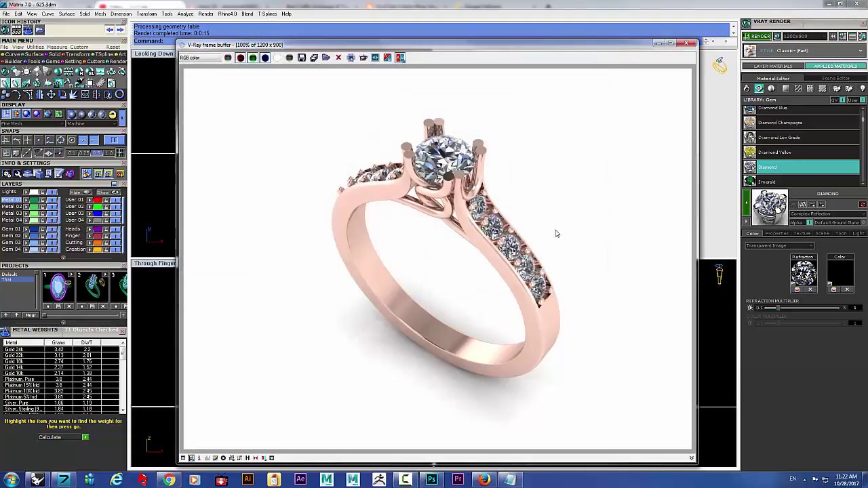Click the red X clear image icon in frame buffer
868x488 pixels.
tap(338, 58)
